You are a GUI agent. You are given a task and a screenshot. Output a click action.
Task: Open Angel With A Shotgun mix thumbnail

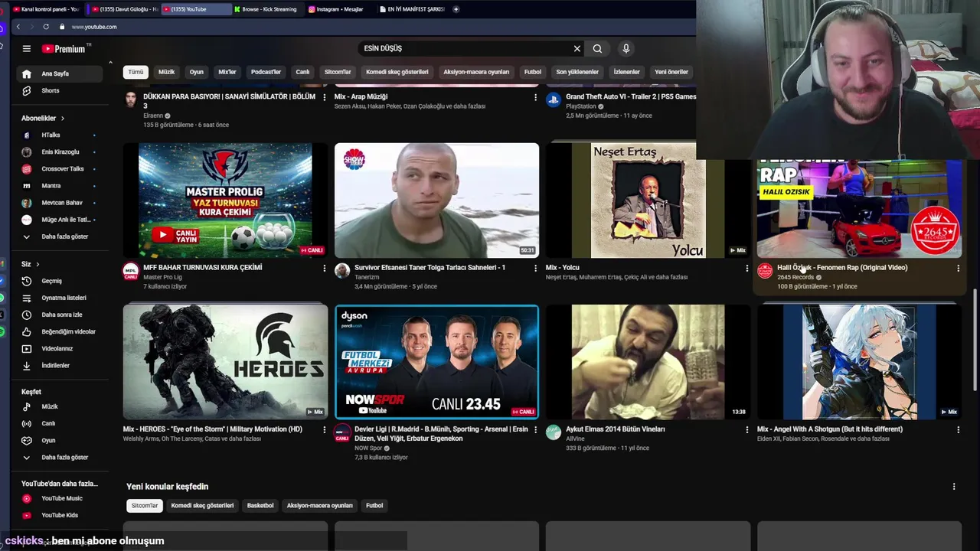[859, 362]
